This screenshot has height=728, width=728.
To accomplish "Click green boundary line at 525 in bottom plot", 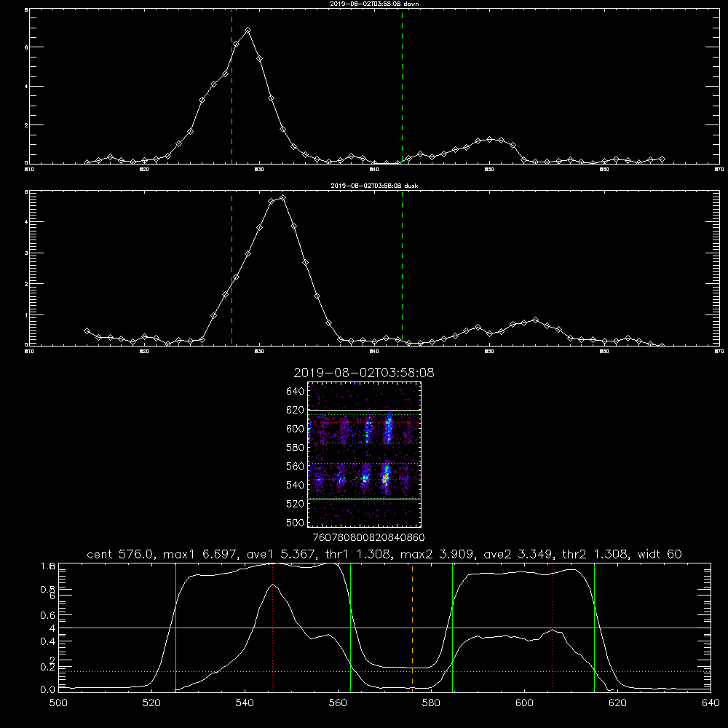I will pos(176,627).
